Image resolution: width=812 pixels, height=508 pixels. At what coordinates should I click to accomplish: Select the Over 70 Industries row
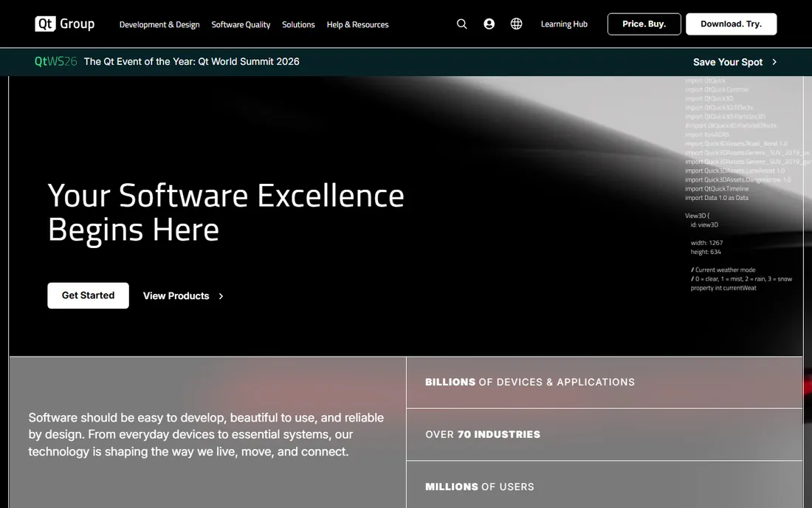(x=605, y=434)
